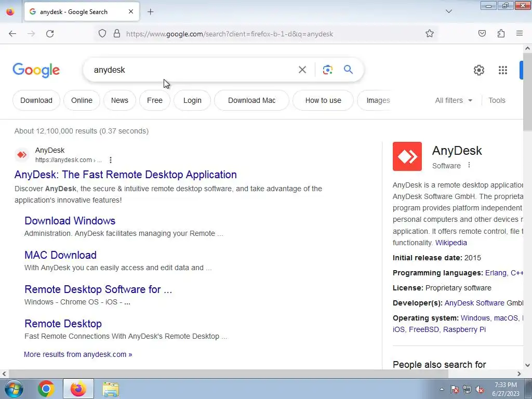The image size is (532, 399).
Task: Open the iOS operating system link
Action: click(x=398, y=329)
